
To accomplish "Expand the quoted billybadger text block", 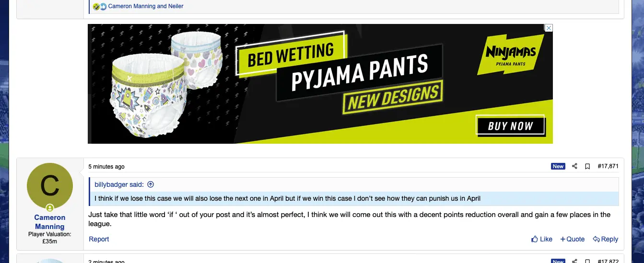I will click(288, 198).
